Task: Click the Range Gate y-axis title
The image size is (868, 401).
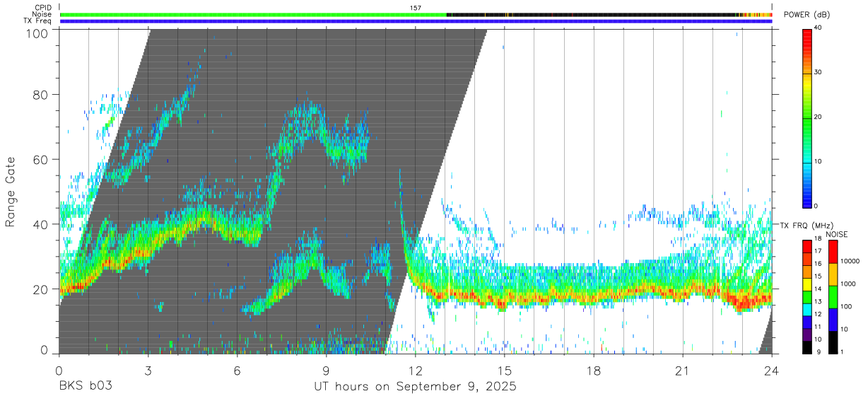Action: point(11,193)
